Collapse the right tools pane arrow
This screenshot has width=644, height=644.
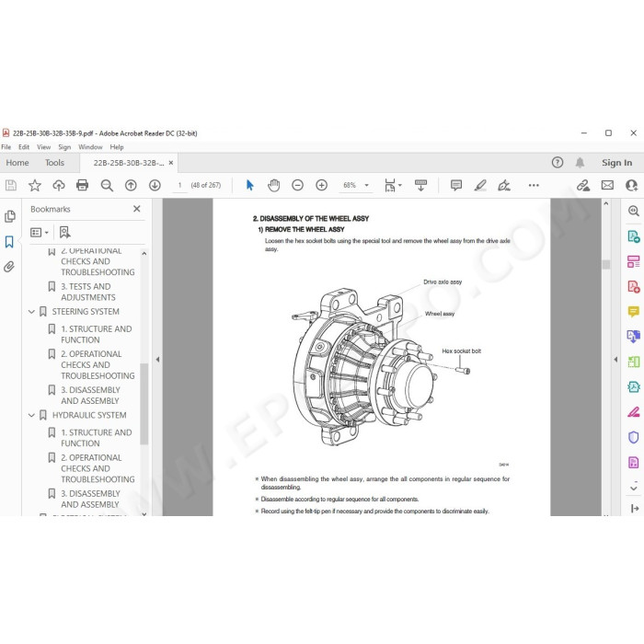coord(615,360)
